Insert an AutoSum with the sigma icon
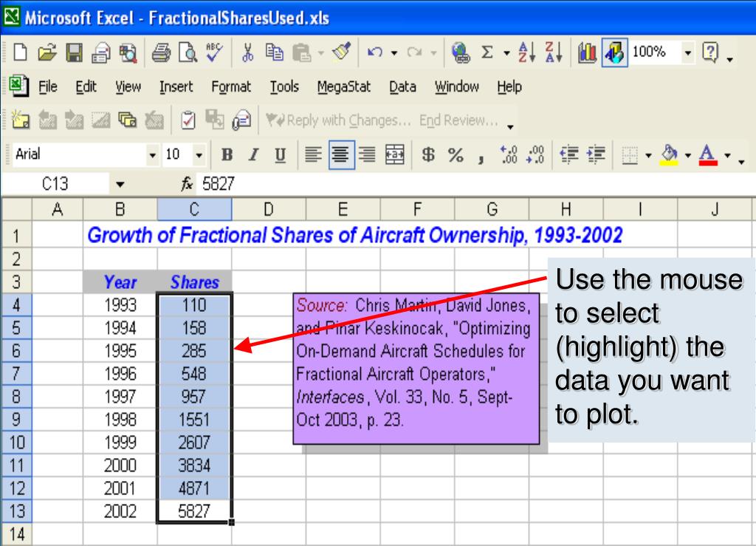This screenshot has width=756, height=546. [487, 52]
